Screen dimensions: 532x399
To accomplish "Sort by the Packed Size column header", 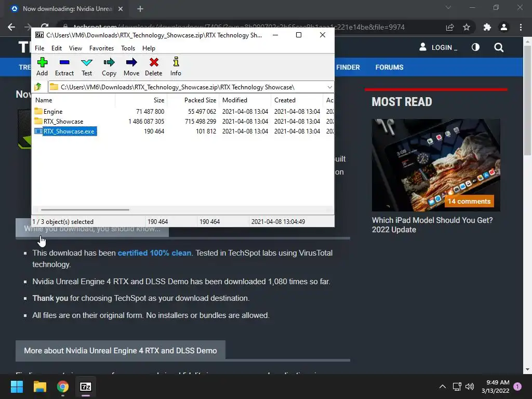I will point(193,100).
